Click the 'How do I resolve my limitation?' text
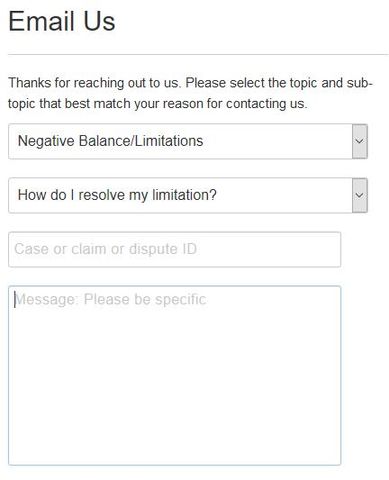The width and height of the screenshot is (389, 480). click(117, 195)
